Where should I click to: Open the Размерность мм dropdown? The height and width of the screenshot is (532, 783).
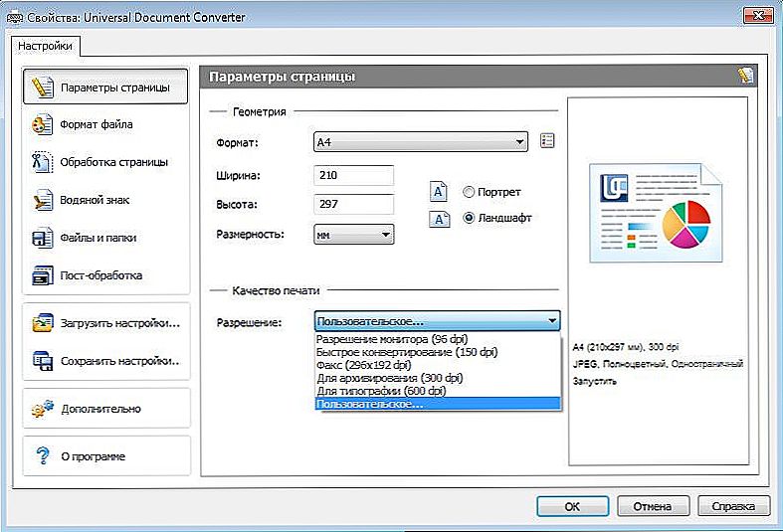pos(354,234)
